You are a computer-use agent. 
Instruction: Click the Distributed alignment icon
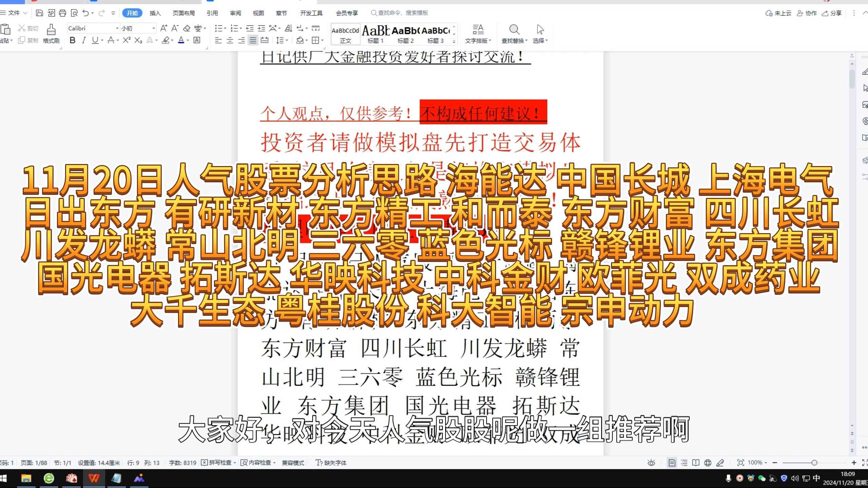(x=264, y=40)
